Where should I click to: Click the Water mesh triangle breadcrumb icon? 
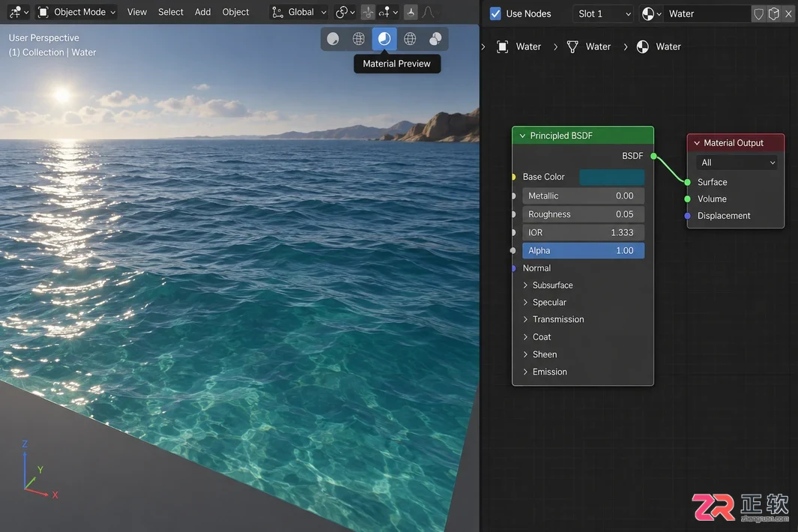(x=572, y=47)
